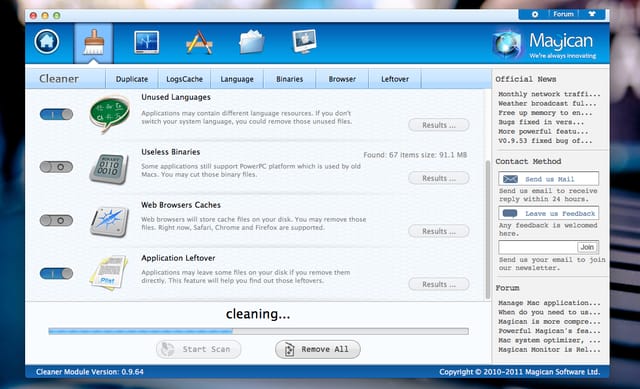Open forum post "Magican is more compre..."
The height and width of the screenshot is (389, 640).
tap(549, 322)
